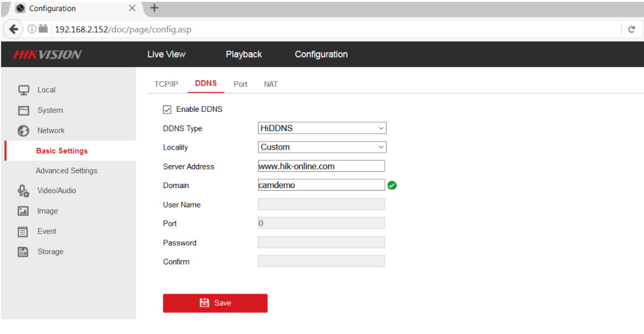Click the green domain validation checkmark
Viewport: 644px width, 334px height.
coord(392,185)
